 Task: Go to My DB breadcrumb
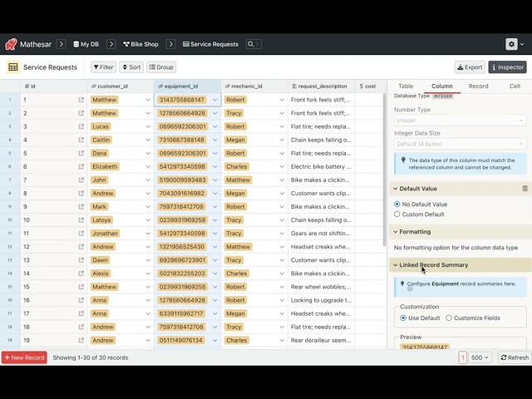click(x=86, y=44)
